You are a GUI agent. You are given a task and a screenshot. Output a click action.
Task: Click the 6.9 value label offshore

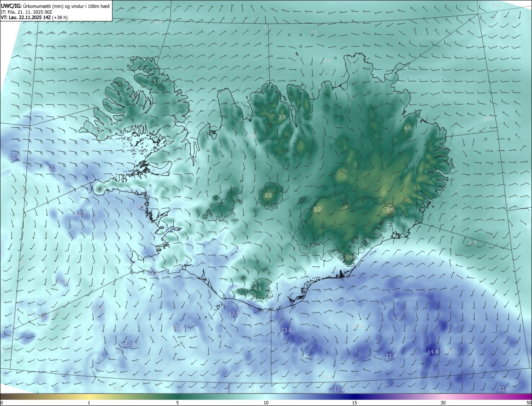tap(473, 242)
